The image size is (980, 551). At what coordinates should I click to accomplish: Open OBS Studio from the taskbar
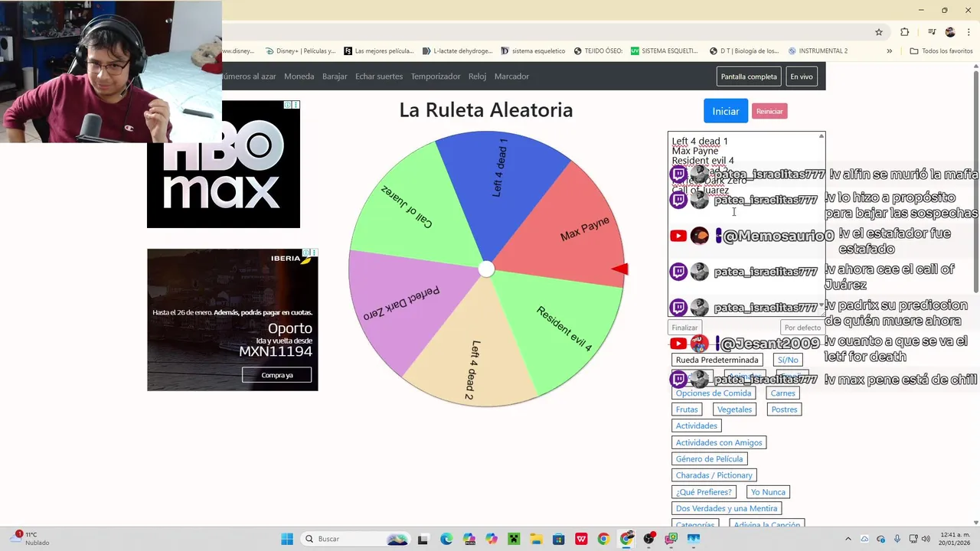649,539
